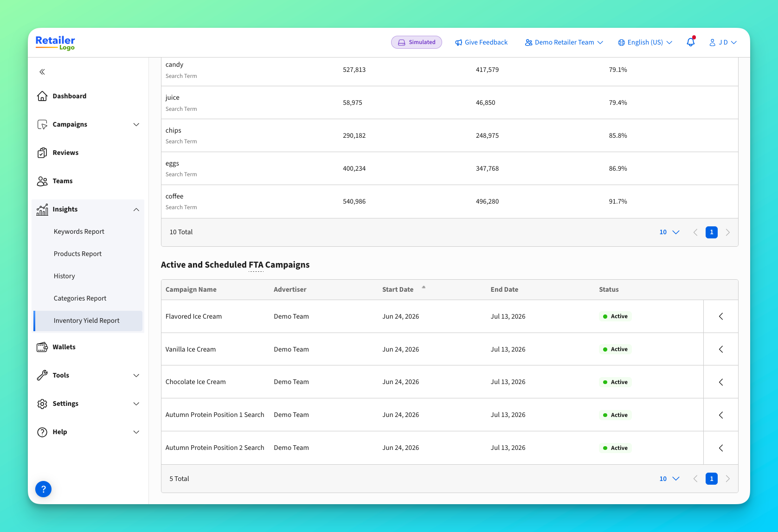Open Wallets via the wallet icon

click(x=42, y=347)
